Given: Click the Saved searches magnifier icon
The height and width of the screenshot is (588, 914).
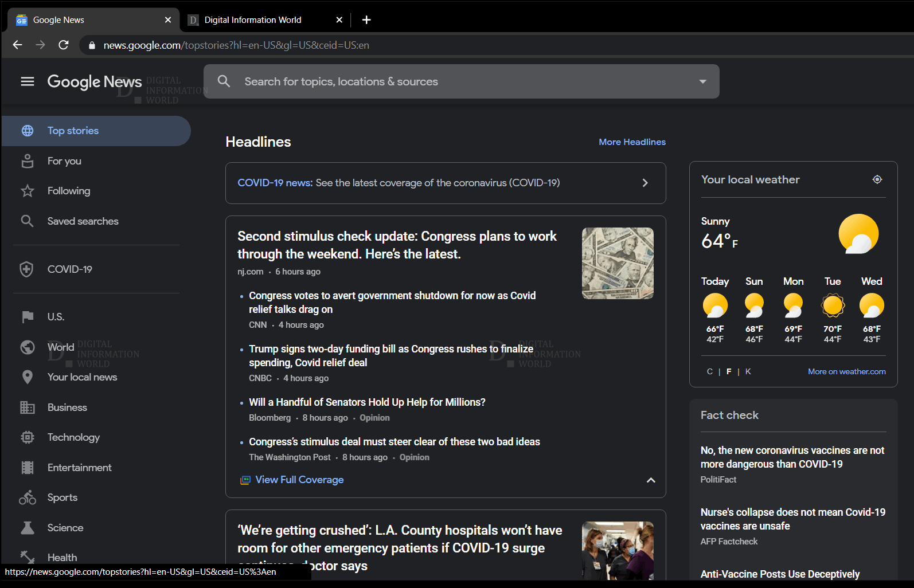Looking at the screenshot, I should pyautogui.click(x=27, y=221).
